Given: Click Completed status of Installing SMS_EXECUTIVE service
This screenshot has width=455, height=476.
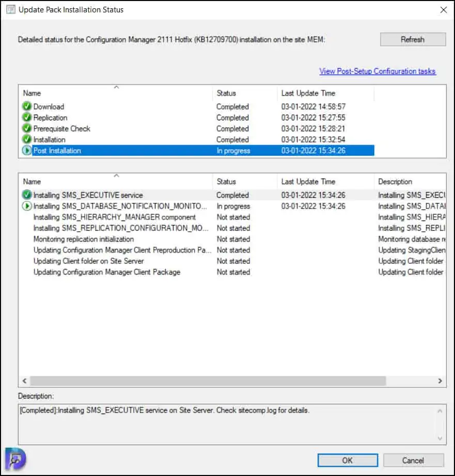Looking at the screenshot, I should click(x=232, y=195).
